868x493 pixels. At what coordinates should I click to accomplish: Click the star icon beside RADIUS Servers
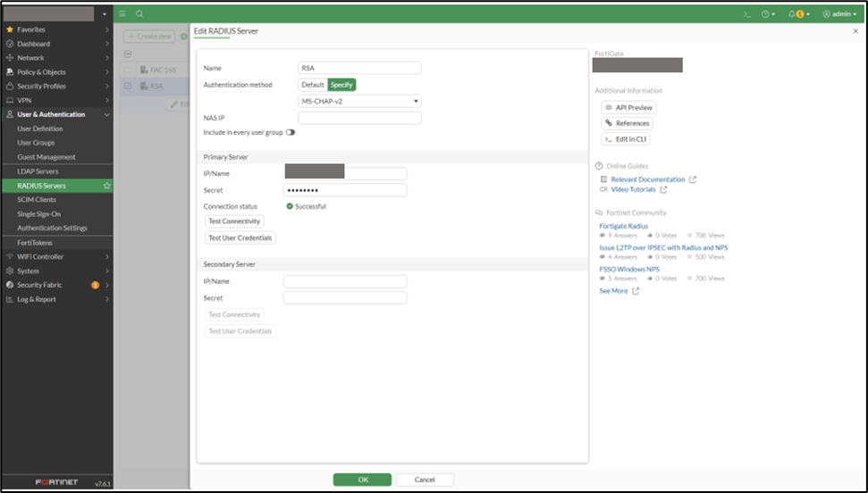point(107,186)
